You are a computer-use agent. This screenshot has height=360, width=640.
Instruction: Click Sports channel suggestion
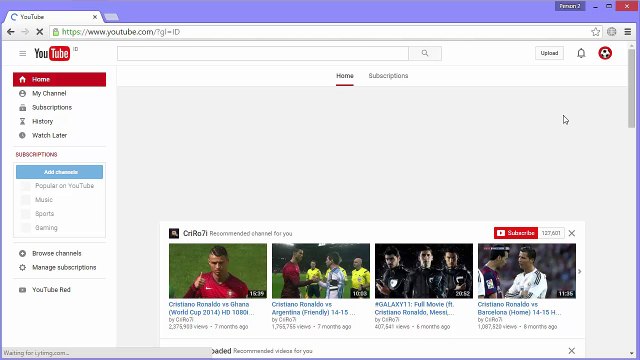(44, 214)
